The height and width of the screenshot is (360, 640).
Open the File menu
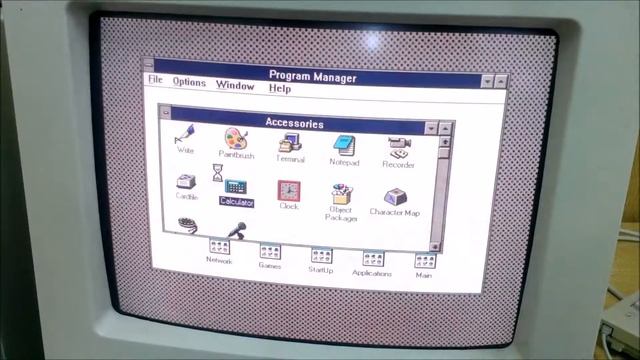(156, 79)
